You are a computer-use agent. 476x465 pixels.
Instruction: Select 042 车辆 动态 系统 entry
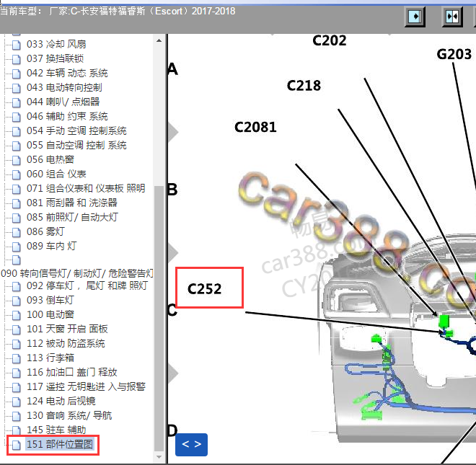pos(67,73)
